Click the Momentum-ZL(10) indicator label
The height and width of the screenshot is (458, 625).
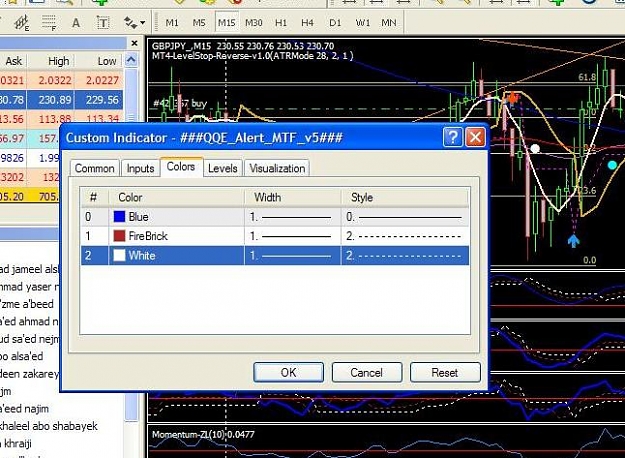[x=203, y=434]
